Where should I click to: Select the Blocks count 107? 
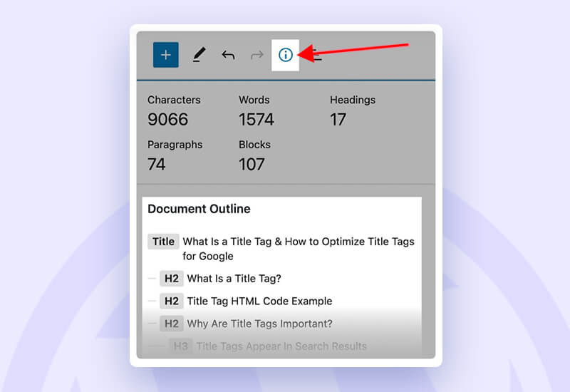tap(252, 165)
